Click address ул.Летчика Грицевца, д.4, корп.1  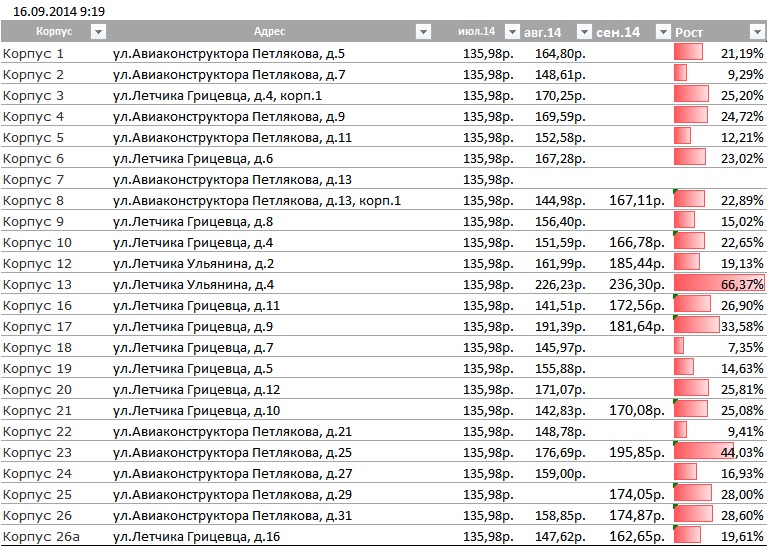tap(217, 95)
